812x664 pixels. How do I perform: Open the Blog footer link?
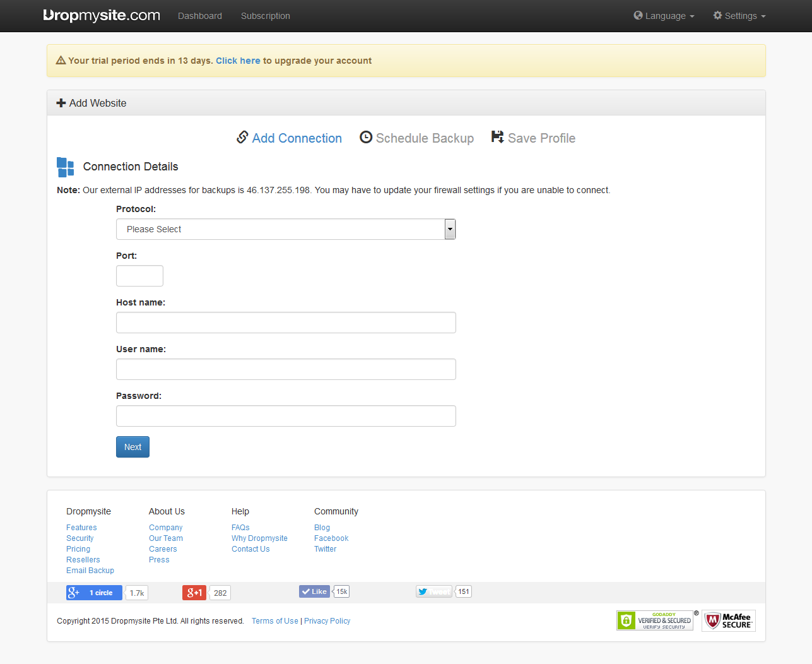pos(322,528)
